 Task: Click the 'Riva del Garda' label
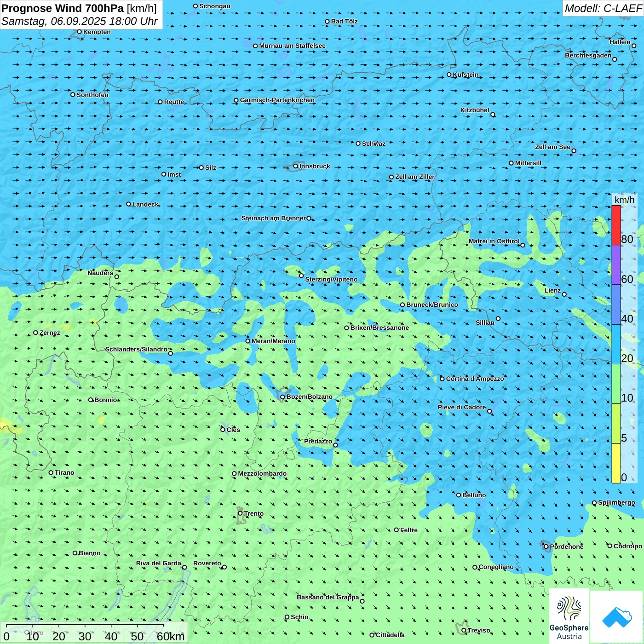[159, 563]
